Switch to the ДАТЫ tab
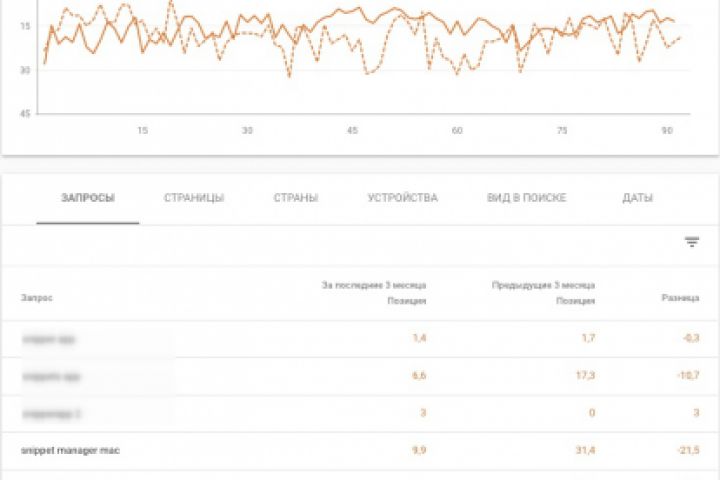Screen dimensions: 720x480 [637, 198]
